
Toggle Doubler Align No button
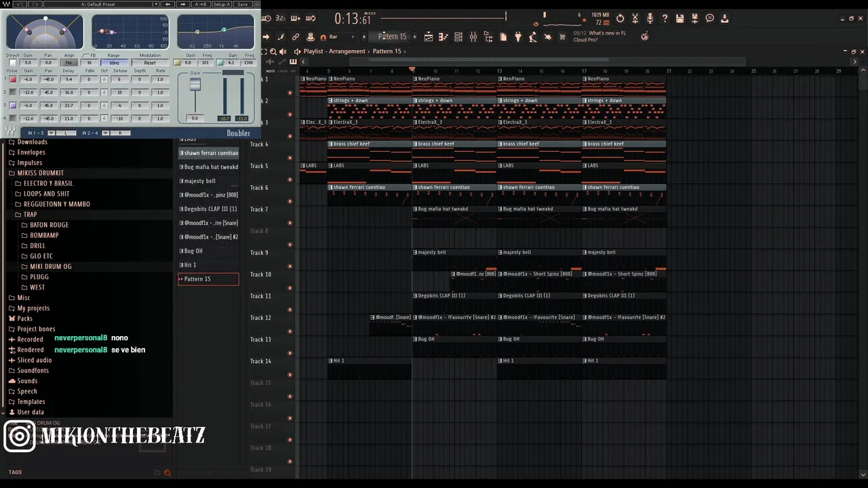pyautogui.click(x=68, y=62)
